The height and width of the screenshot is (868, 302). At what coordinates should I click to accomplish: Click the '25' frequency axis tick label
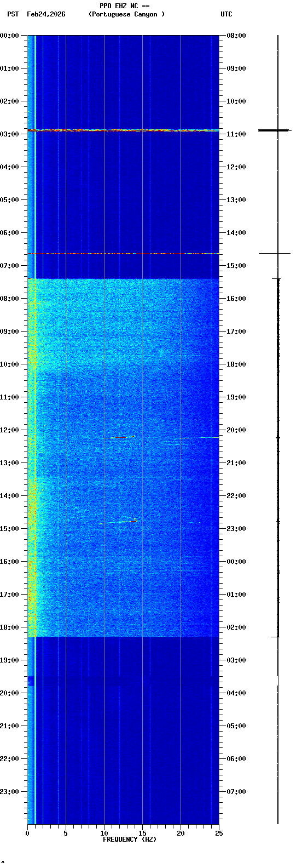coord(219,833)
